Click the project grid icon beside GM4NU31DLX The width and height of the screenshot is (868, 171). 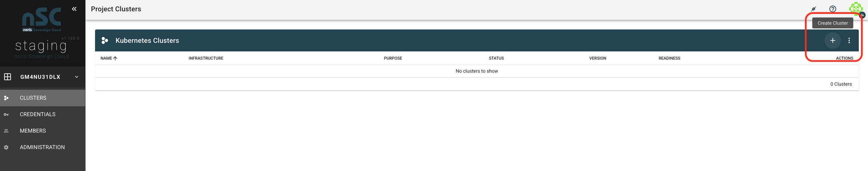(8, 77)
